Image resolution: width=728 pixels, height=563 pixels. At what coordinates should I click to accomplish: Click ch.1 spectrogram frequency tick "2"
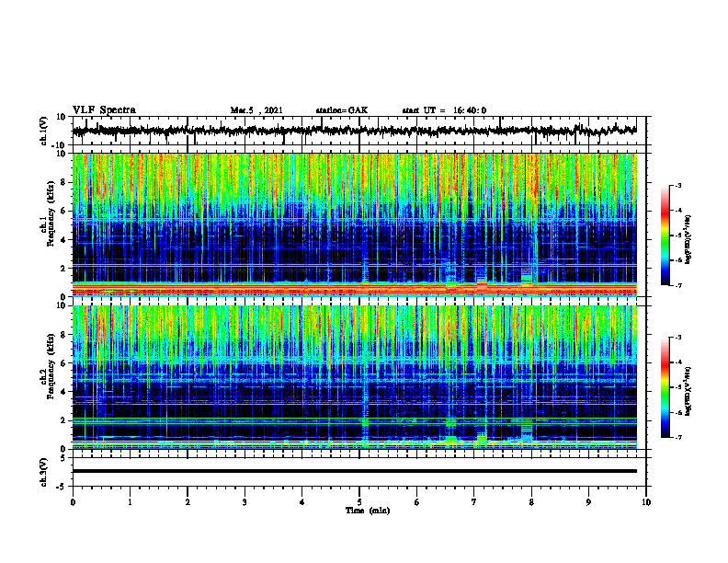[x=63, y=269]
